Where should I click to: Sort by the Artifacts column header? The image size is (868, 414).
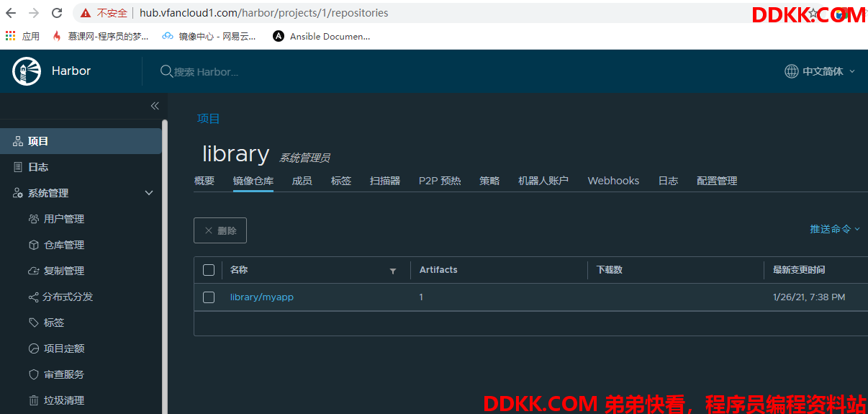tap(438, 270)
